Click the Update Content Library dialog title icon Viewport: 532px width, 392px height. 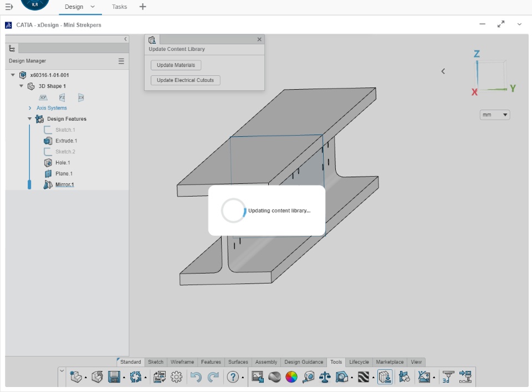[152, 40]
